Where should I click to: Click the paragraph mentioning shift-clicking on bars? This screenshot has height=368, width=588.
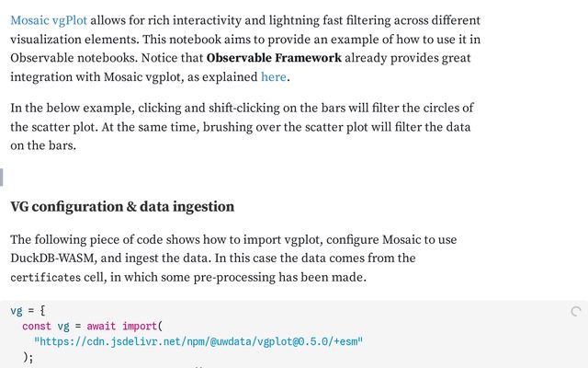tap(242, 127)
